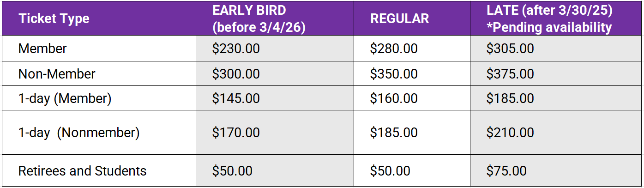Click the $280.00 Member regular price
644x188 pixels.
click(394, 49)
